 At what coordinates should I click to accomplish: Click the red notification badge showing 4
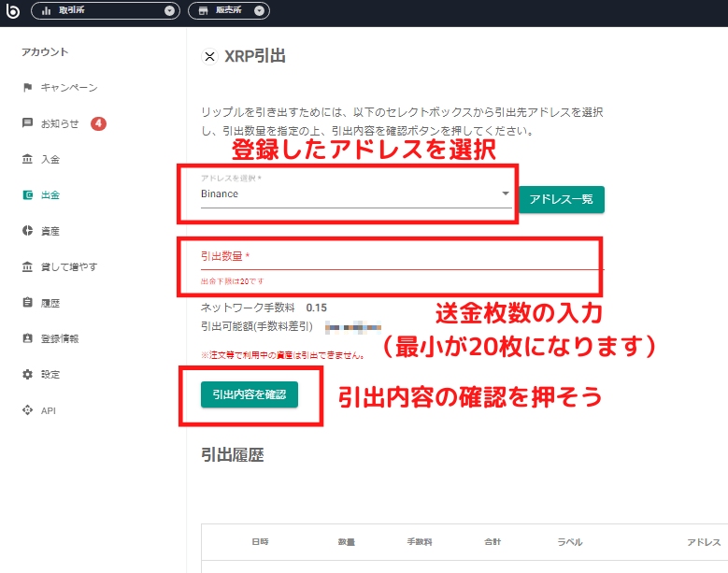coord(98,123)
